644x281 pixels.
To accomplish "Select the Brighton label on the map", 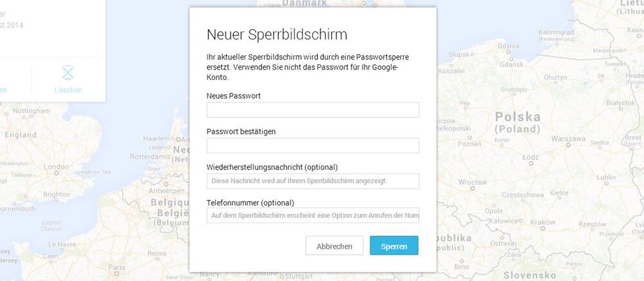I will (57, 195).
